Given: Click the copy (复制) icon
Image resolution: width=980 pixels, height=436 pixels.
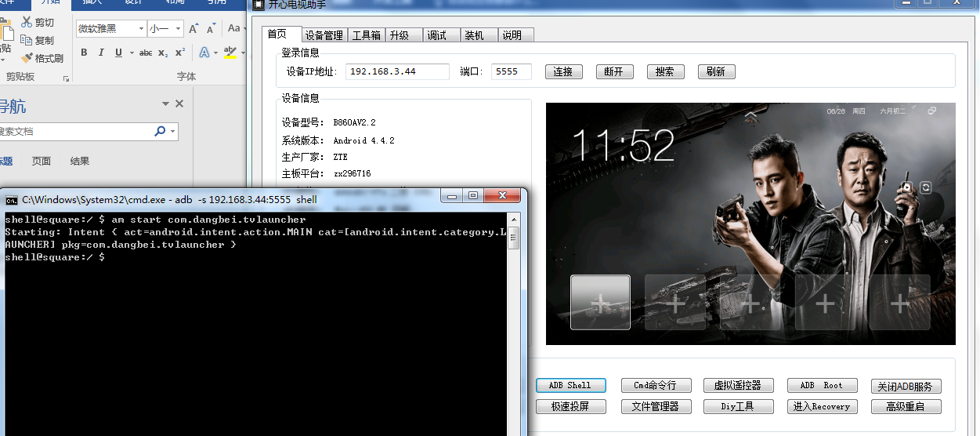Looking at the screenshot, I should [27, 40].
